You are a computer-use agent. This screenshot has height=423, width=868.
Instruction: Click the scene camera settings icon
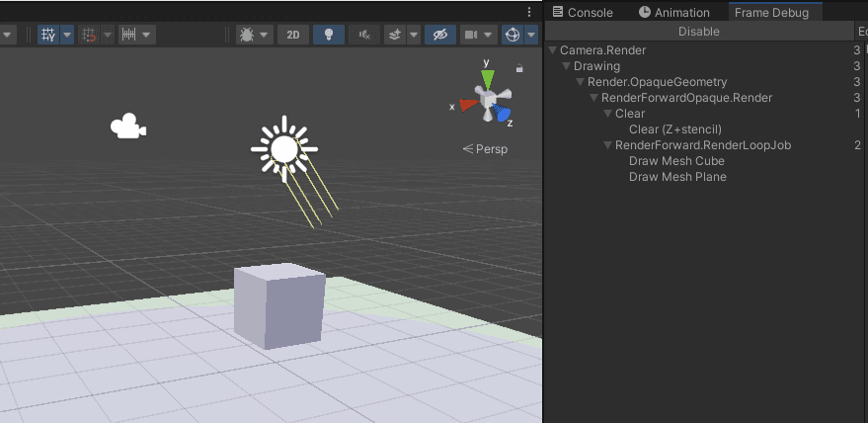471,35
